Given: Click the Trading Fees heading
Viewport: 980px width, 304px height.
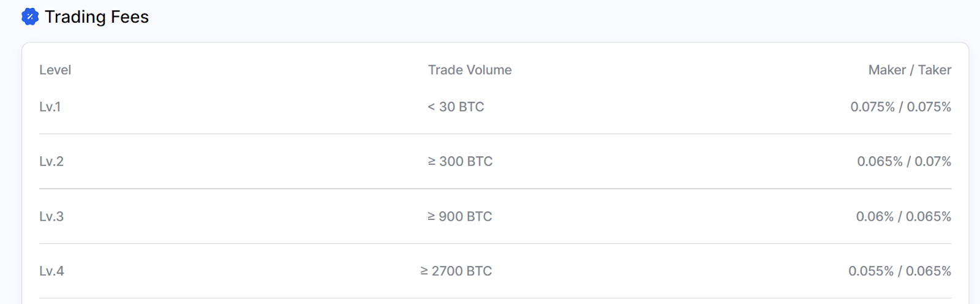Looking at the screenshot, I should [x=97, y=17].
